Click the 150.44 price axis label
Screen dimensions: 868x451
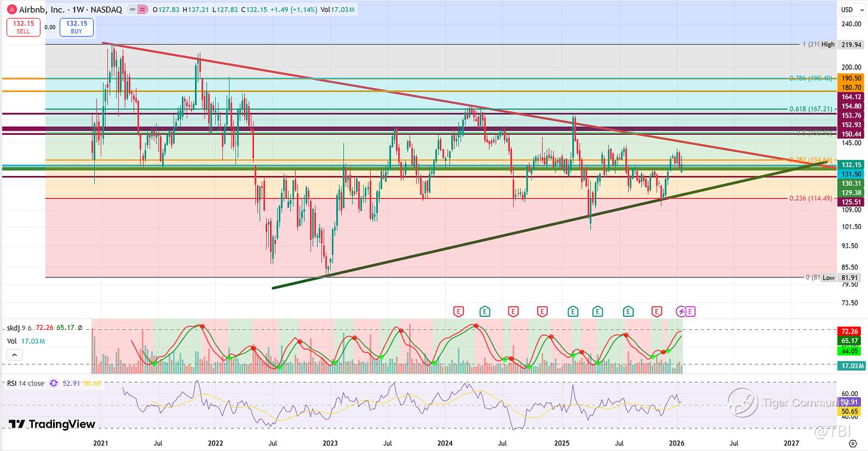[851, 133]
